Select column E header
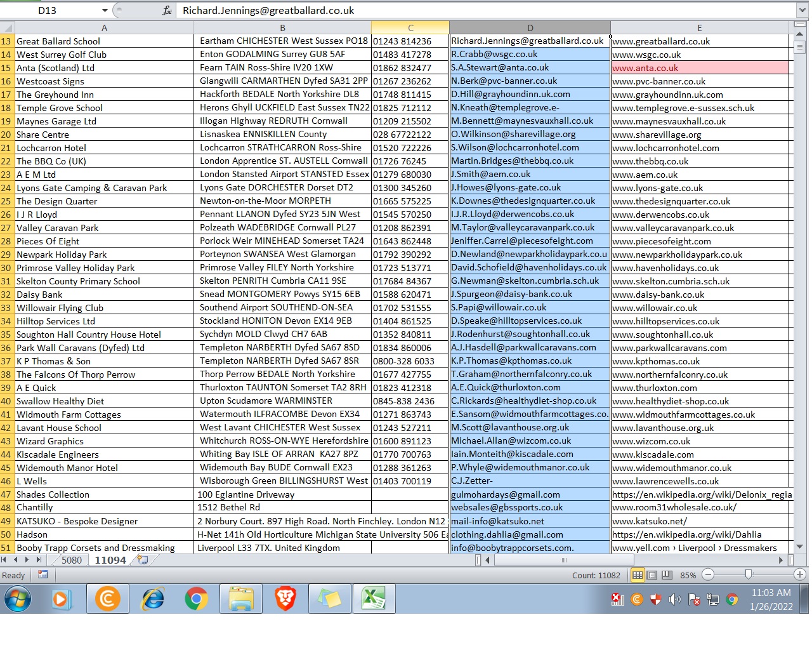 pyautogui.click(x=700, y=27)
